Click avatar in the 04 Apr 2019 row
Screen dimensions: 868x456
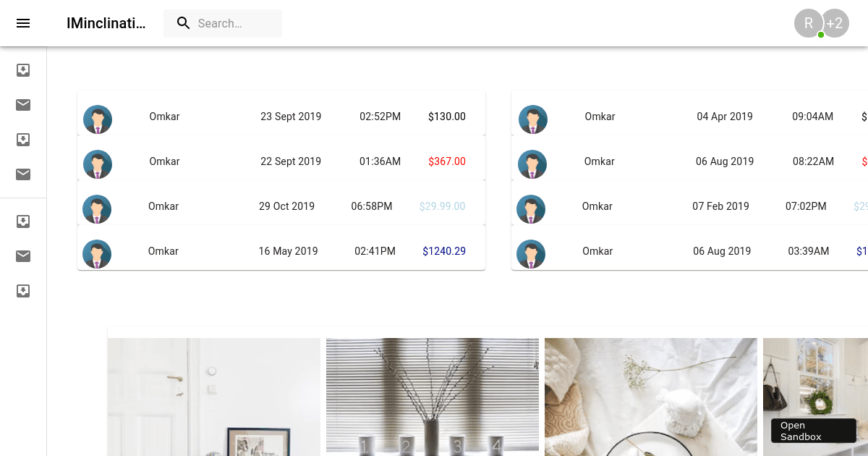[533, 119]
